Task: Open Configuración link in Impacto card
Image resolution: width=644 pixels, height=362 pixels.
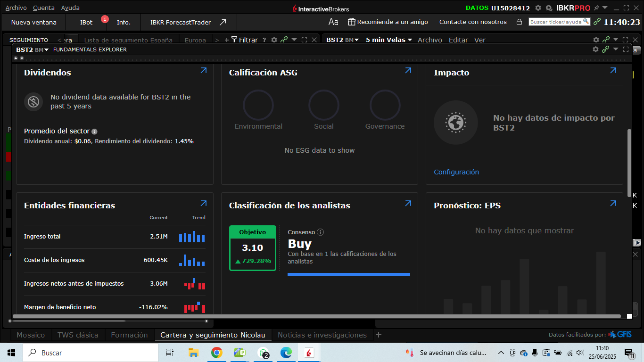Action: [456, 172]
